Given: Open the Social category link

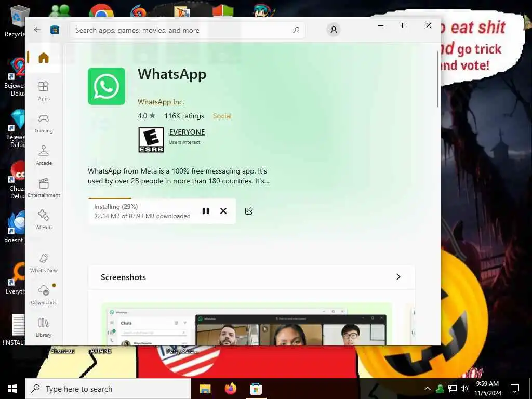Looking at the screenshot, I should pyautogui.click(x=222, y=116).
